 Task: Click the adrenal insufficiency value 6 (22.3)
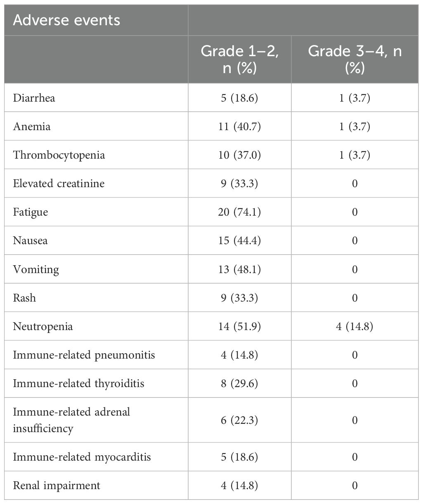click(239, 420)
